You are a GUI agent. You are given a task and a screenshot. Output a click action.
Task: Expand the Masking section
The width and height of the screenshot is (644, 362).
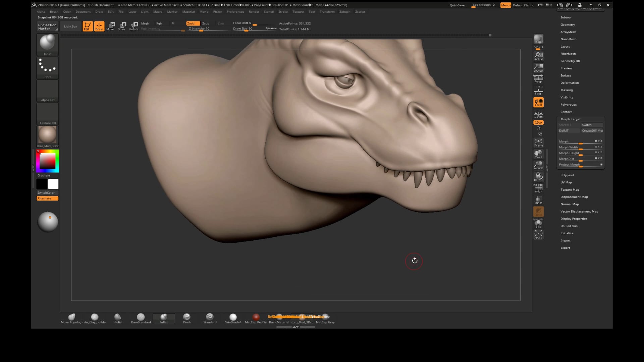click(567, 90)
